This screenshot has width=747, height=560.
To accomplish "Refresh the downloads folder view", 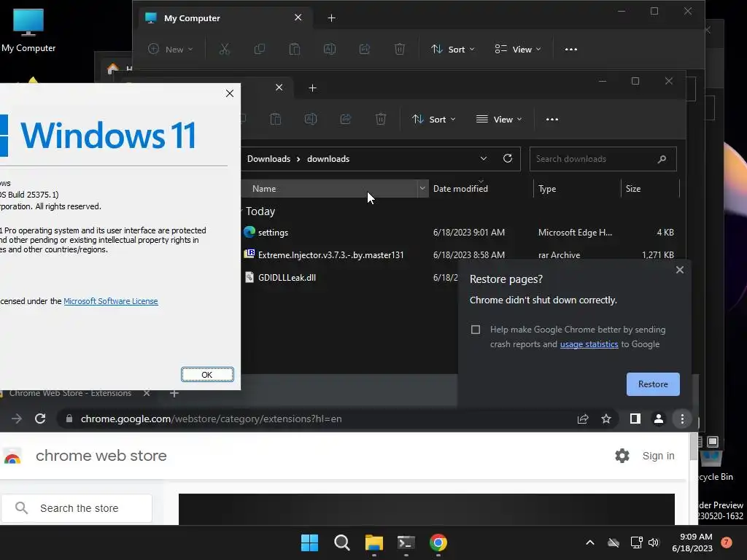I will click(x=508, y=158).
